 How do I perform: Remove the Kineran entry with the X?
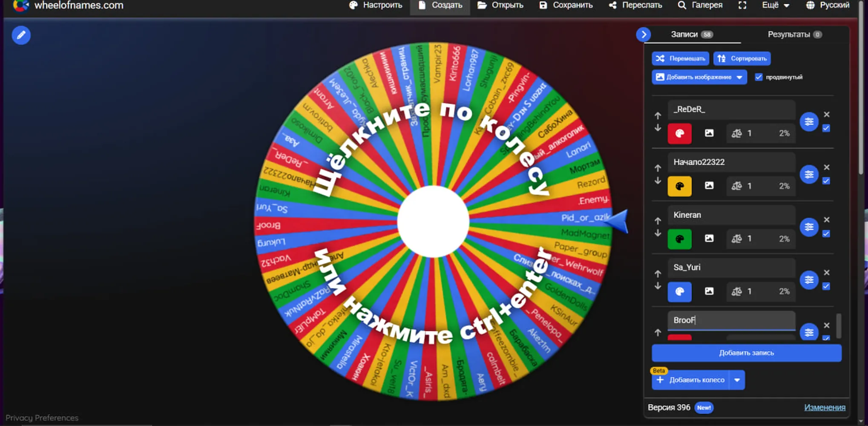pyautogui.click(x=827, y=220)
